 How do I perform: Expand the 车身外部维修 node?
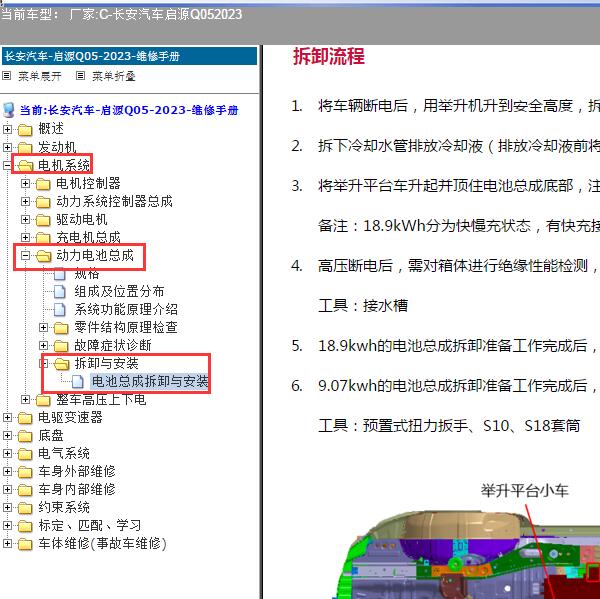pos(7,472)
